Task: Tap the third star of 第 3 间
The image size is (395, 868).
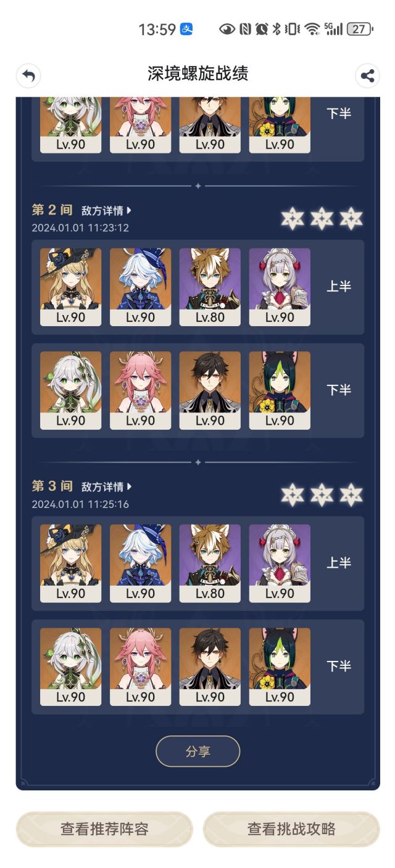Action: pyautogui.click(x=351, y=494)
